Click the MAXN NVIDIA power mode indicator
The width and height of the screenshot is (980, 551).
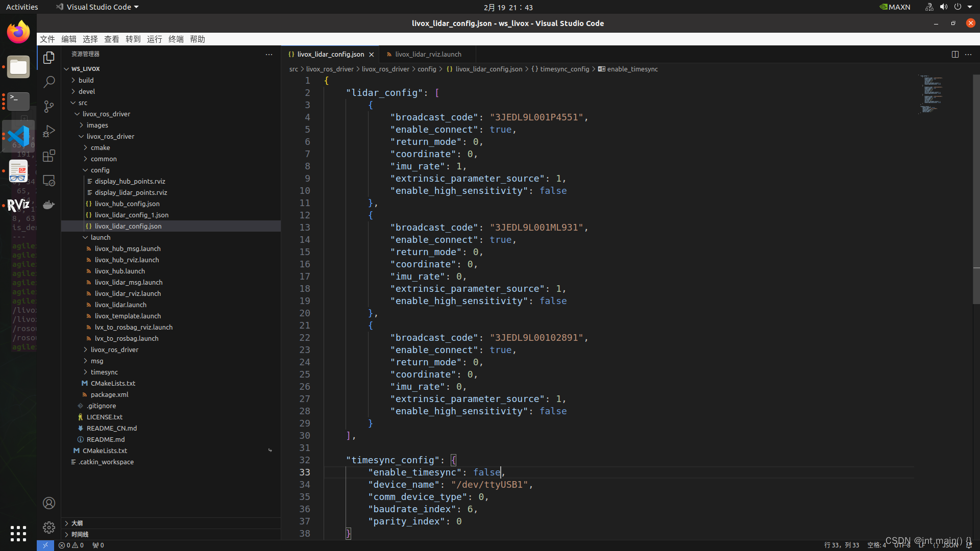pyautogui.click(x=895, y=7)
